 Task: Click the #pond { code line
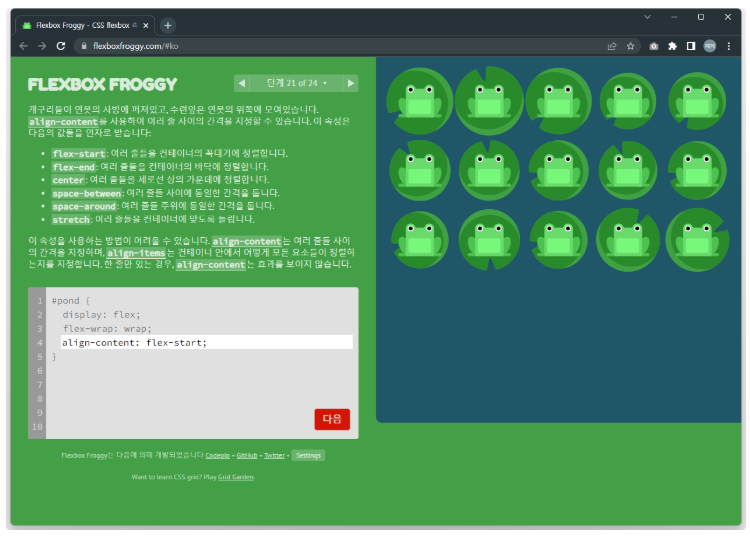tap(71, 301)
